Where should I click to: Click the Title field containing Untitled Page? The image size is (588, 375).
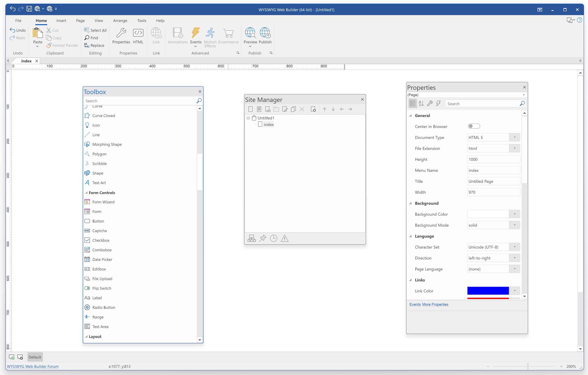click(x=494, y=181)
